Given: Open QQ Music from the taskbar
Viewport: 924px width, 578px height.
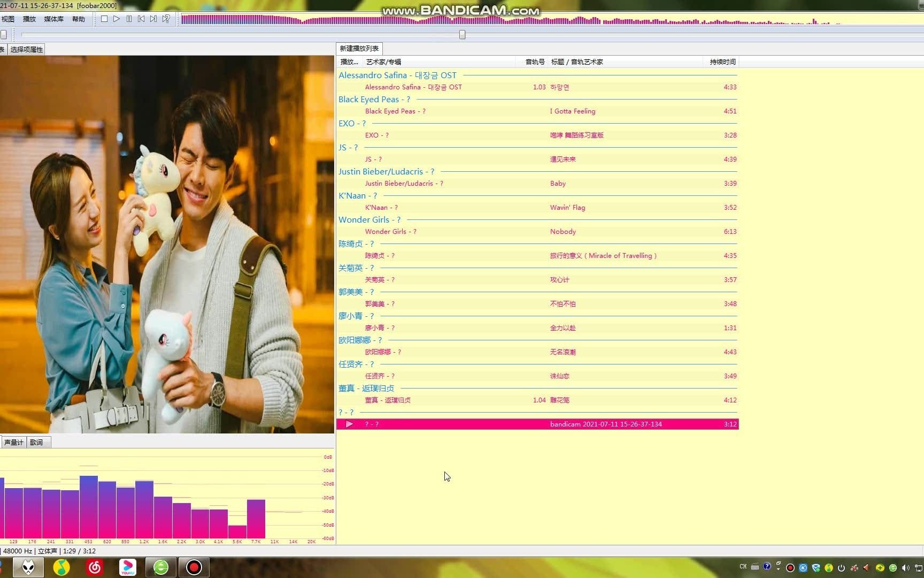Looking at the screenshot, I should pyautogui.click(x=61, y=567).
